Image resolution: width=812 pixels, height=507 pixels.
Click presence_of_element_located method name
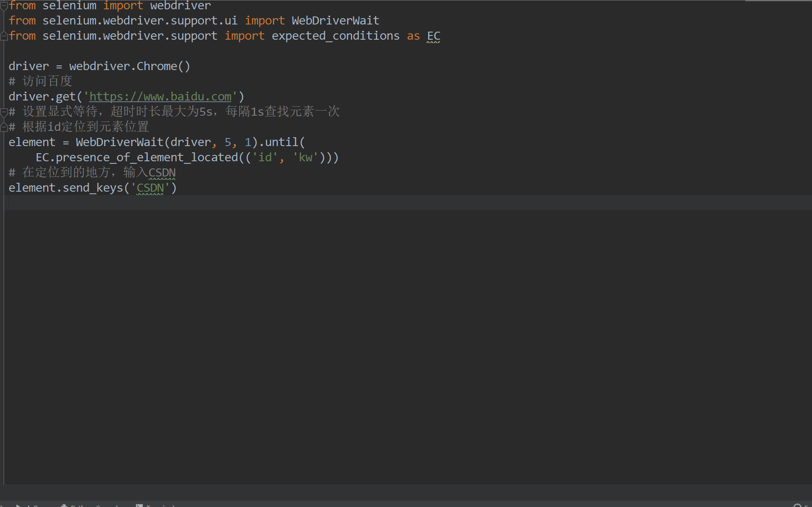(x=147, y=157)
